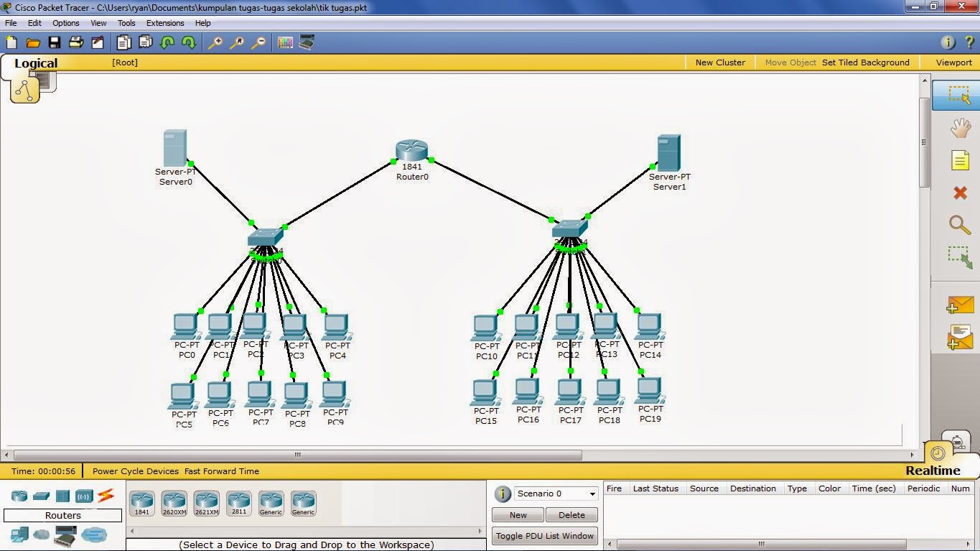Open the Options menu

[x=66, y=23]
